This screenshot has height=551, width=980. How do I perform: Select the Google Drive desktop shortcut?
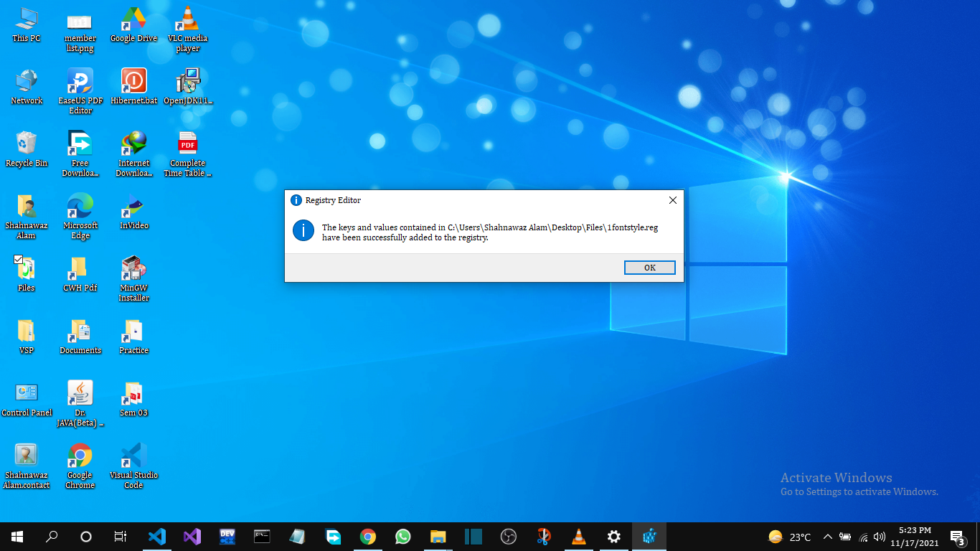tap(133, 25)
